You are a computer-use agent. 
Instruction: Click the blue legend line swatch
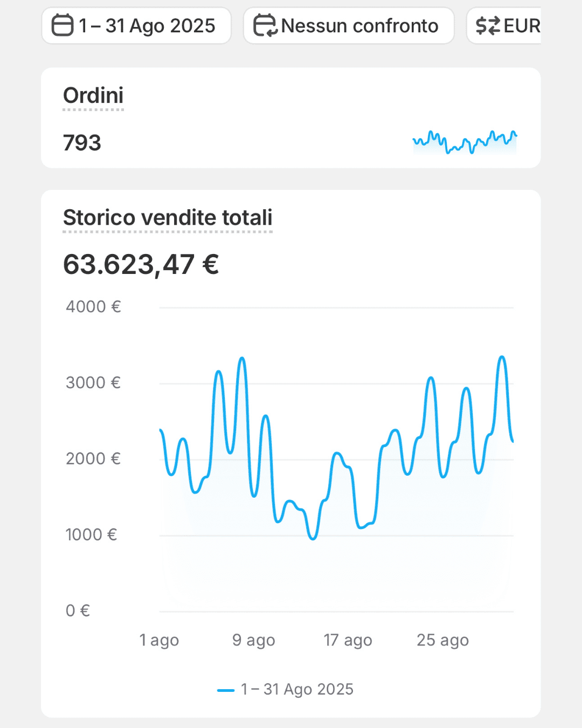(x=226, y=690)
